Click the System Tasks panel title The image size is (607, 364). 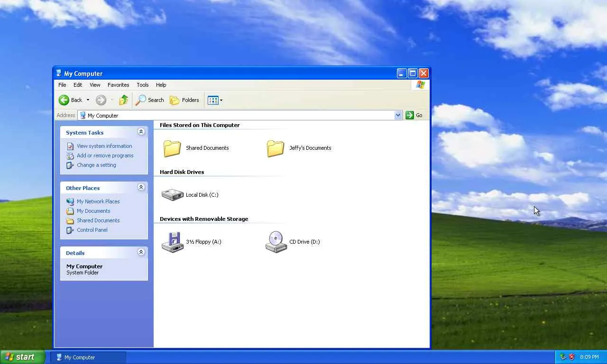[84, 133]
